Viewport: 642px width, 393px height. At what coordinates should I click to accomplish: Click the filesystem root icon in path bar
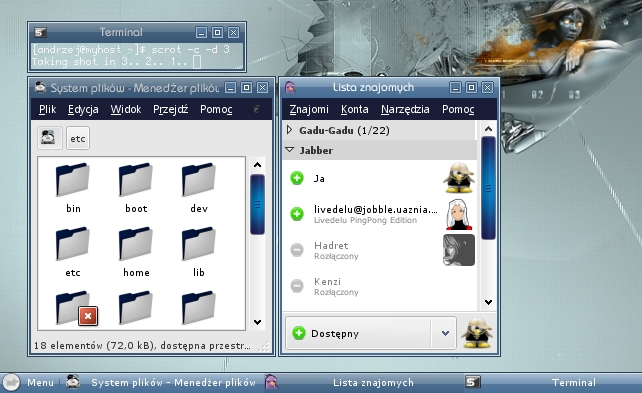tap(49, 138)
